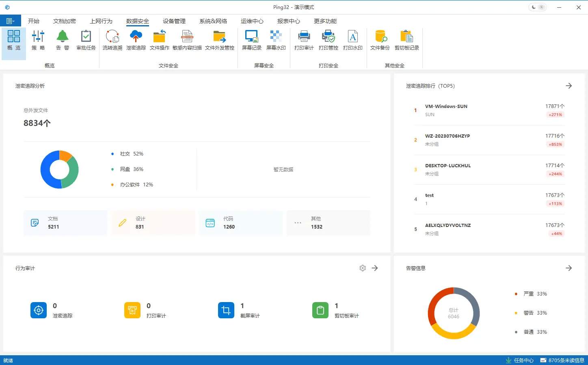Toggle the dark/light theme switch
This screenshot has height=365, width=588.
(x=537, y=7)
